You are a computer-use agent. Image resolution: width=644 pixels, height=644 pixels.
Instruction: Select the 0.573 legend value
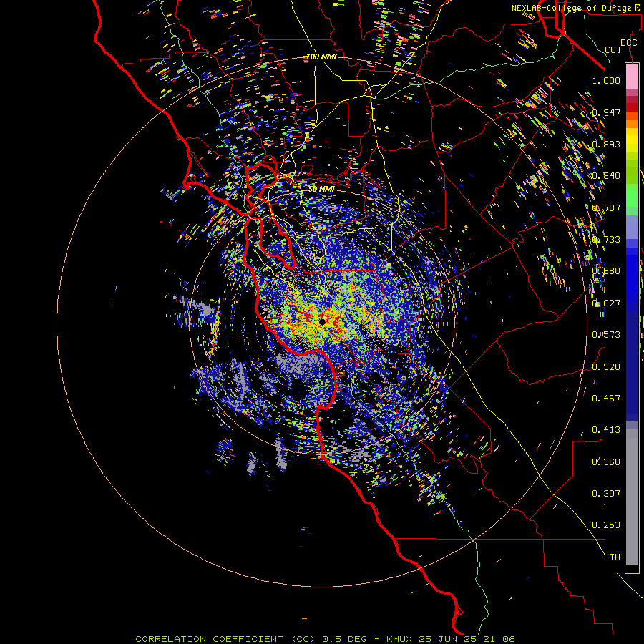[606, 335]
